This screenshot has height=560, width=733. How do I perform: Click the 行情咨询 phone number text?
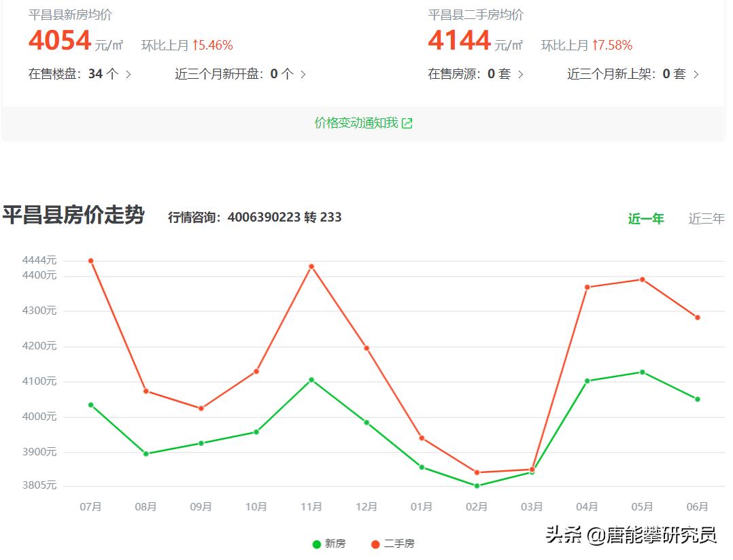point(255,217)
